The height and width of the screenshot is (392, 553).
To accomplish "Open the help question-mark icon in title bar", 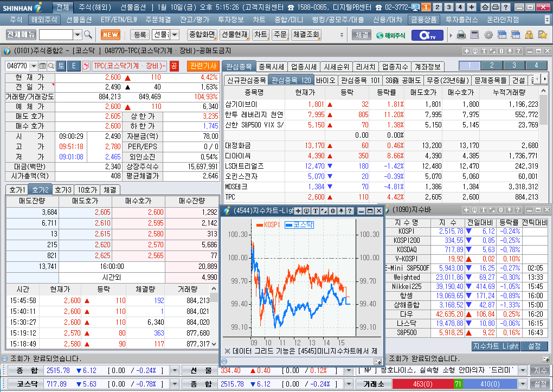I will coord(505,7).
